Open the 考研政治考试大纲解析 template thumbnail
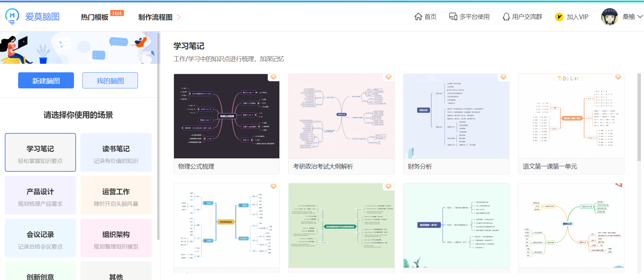The height and width of the screenshot is (280, 644). [341, 116]
